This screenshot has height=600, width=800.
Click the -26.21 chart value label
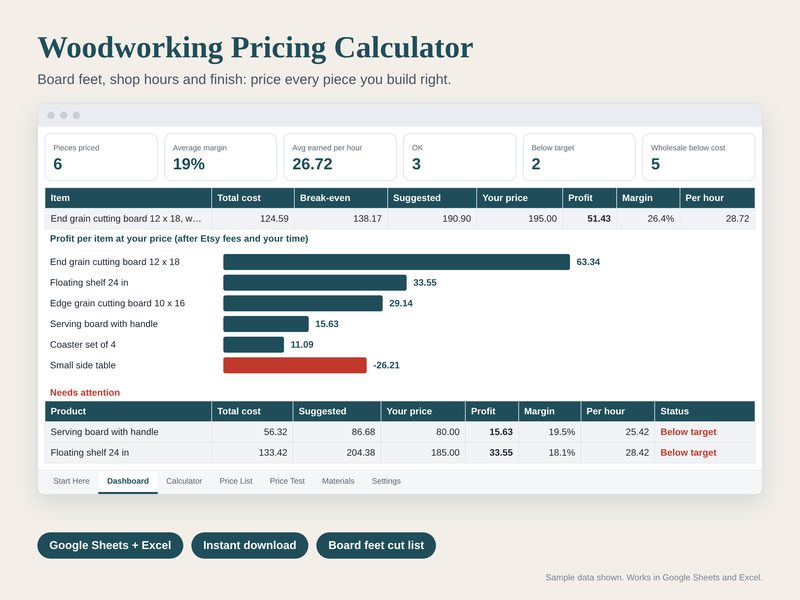click(x=386, y=365)
